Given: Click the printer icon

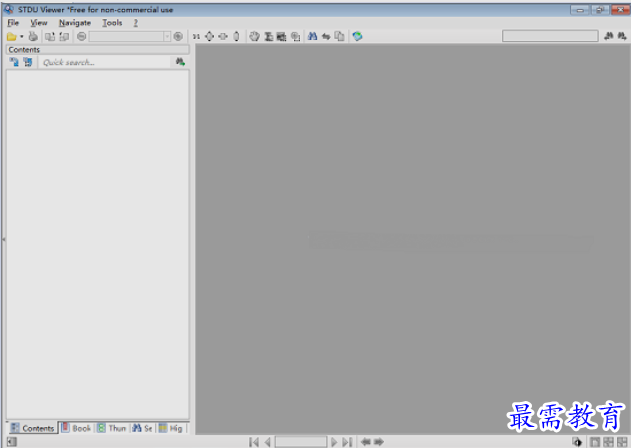Looking at the screenshot, I should 33,37.
